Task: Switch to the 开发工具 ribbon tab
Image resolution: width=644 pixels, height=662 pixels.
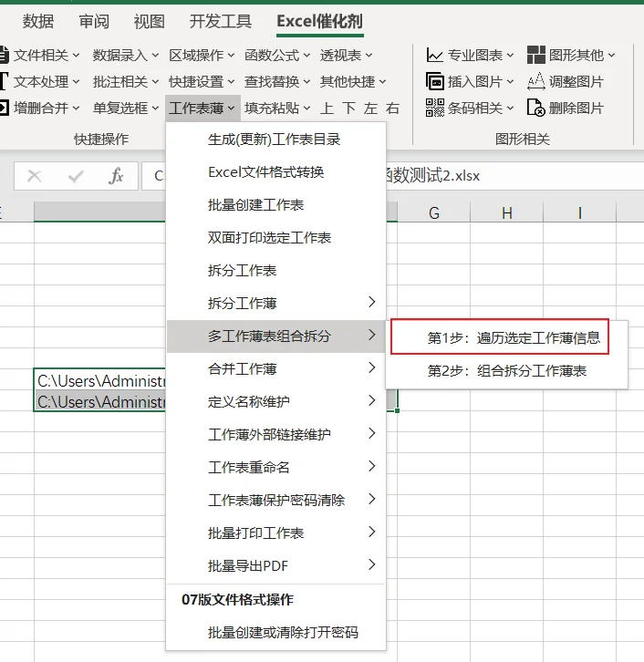Action: tap(221, 21)
